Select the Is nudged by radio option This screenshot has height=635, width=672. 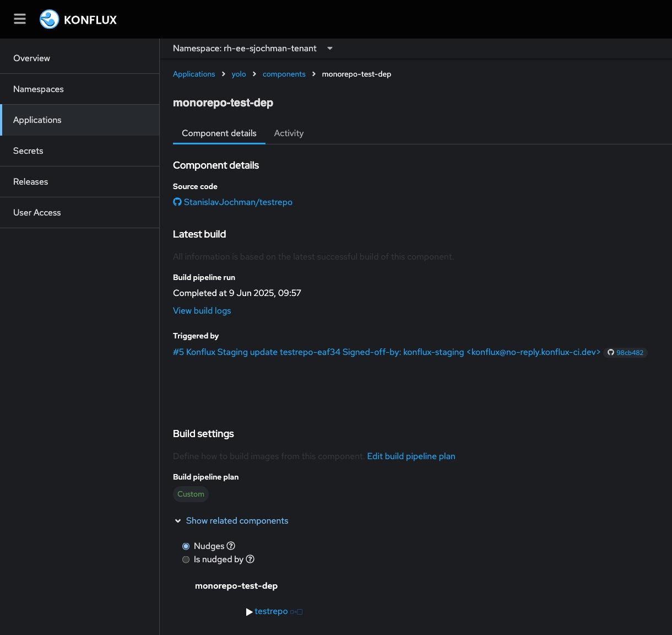pos(186,559)
